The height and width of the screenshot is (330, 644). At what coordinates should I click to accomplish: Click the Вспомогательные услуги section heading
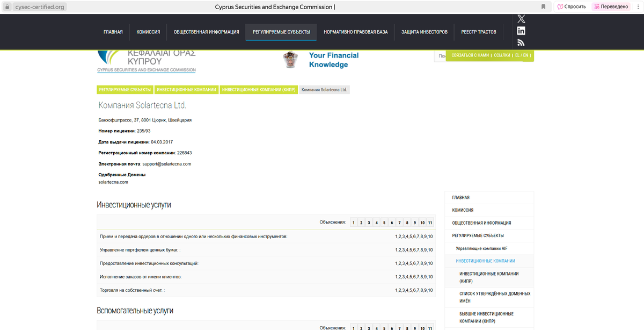(x=135, y=311)
